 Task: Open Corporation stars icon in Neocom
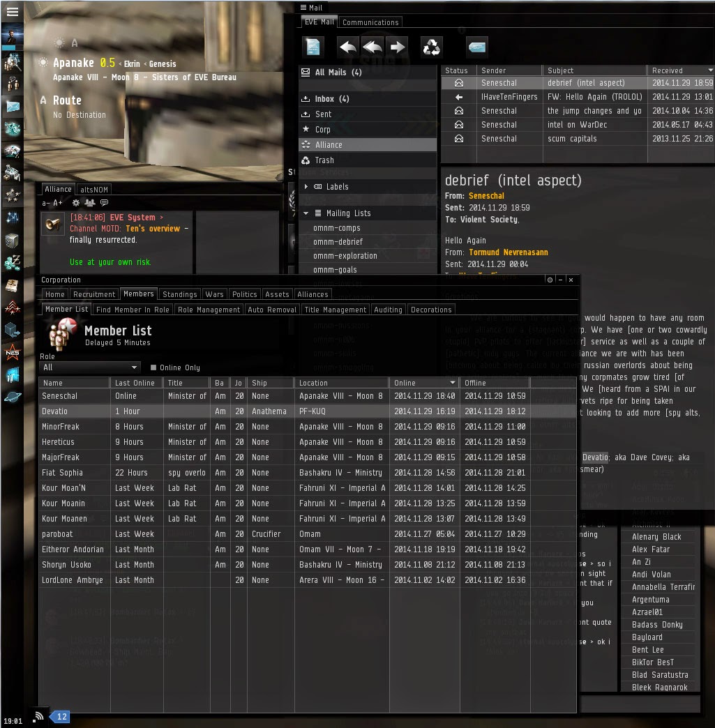coord(12,195)
